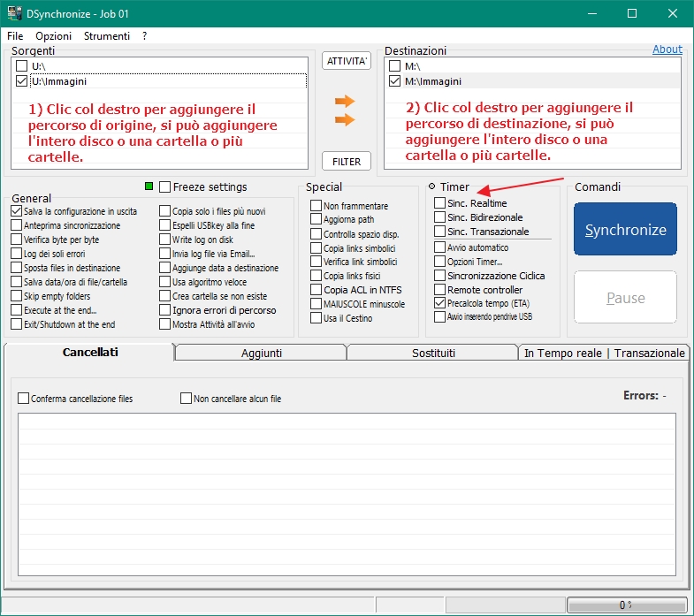Check Verifica link simbolici
Image resolution: width=694 pixels, height=616 pixels.
316,262
